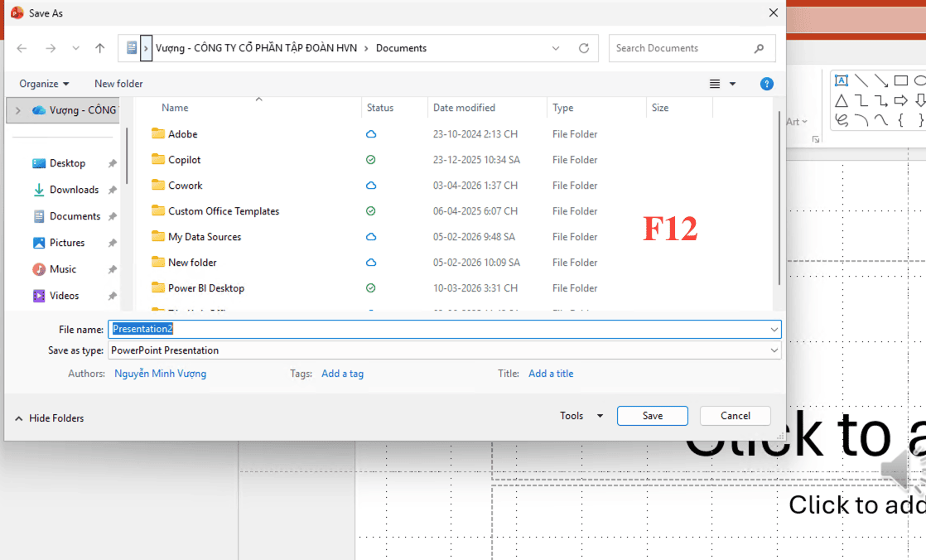Open the view options dropdown arrow
Screen dimensions: 926x560
(x=732, y=84)
